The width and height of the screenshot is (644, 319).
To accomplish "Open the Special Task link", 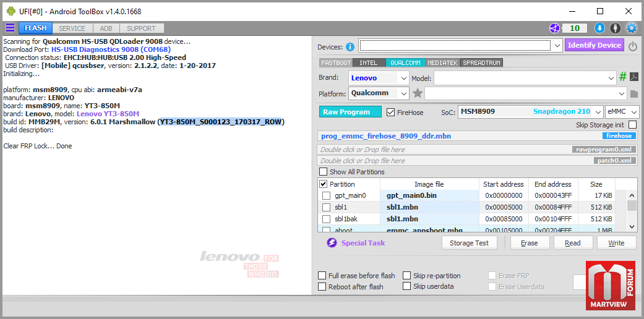I will tap(363, 242).
